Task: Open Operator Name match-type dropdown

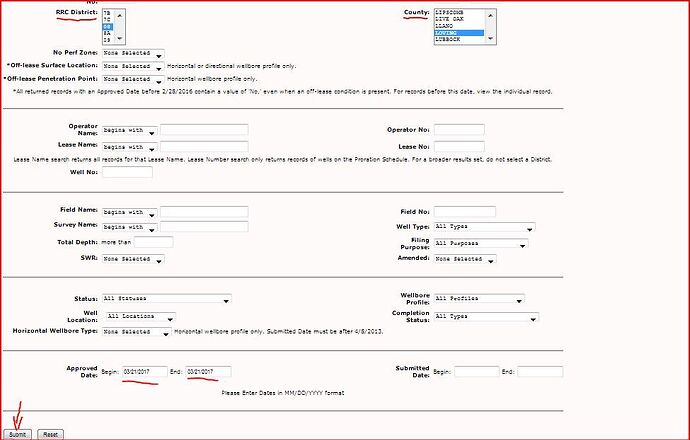Action: click(129, 131)
